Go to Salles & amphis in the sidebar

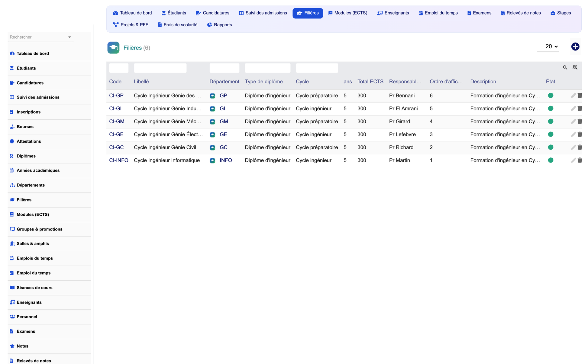49,244
